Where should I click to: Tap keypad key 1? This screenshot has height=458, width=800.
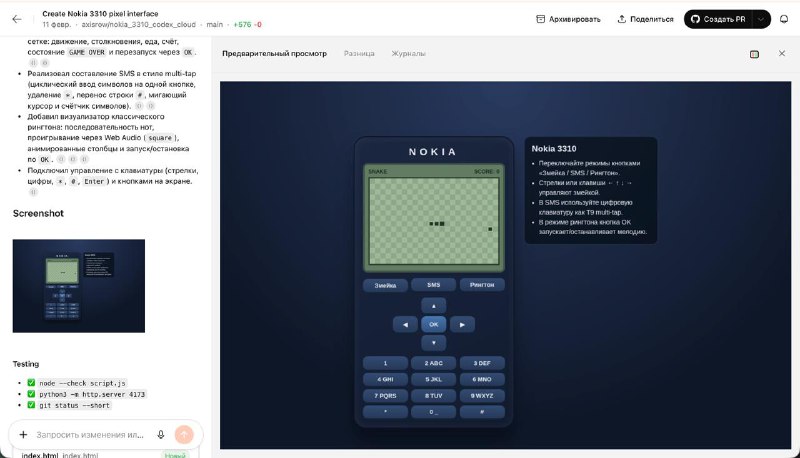tap(385, 363)
